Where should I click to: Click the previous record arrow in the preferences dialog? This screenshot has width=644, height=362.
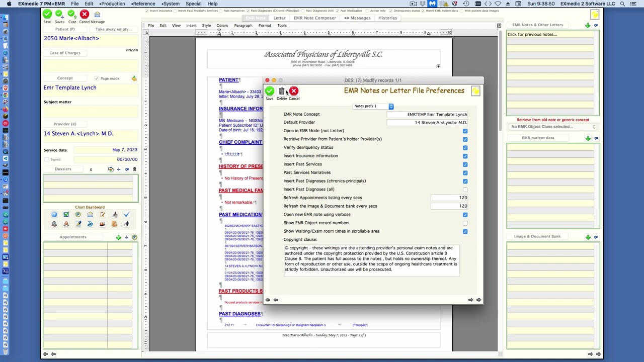point(276,300)
